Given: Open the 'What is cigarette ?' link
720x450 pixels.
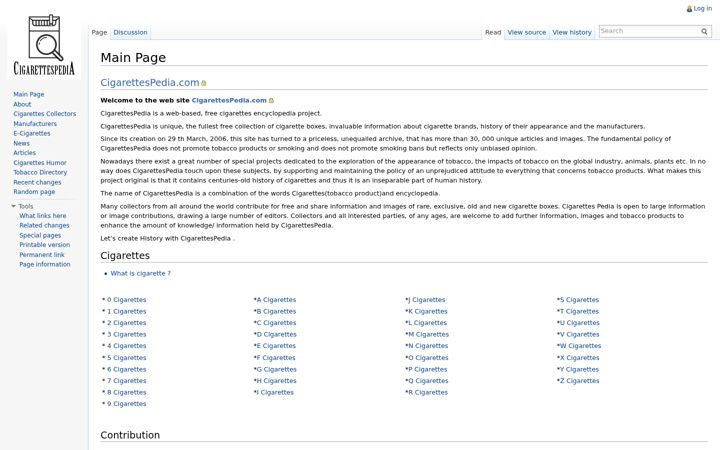Looking at the screenshot, I should pos(141,273).
